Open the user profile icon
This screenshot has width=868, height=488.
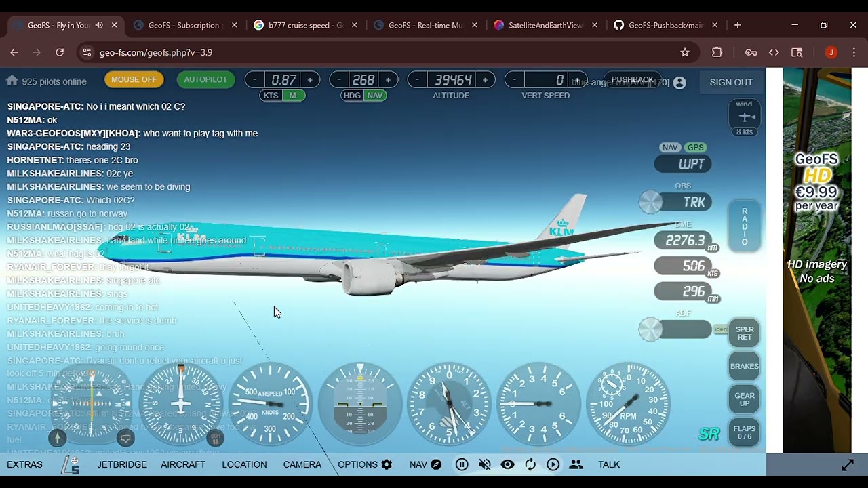tap(679, 83)
